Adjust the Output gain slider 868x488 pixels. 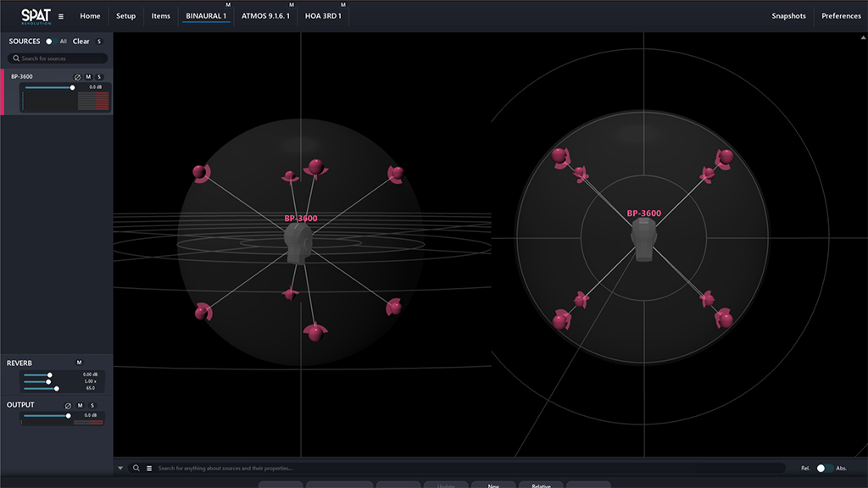click(x=69, y=416)
